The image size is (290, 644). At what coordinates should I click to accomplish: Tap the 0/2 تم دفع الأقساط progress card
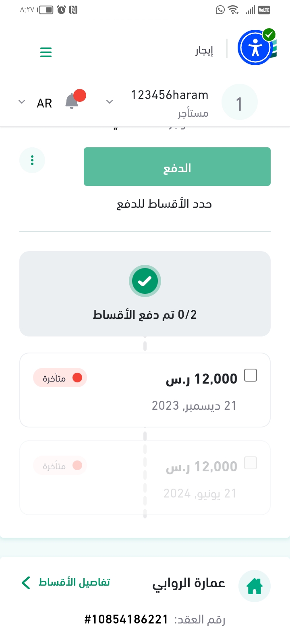tap(145, 314)
